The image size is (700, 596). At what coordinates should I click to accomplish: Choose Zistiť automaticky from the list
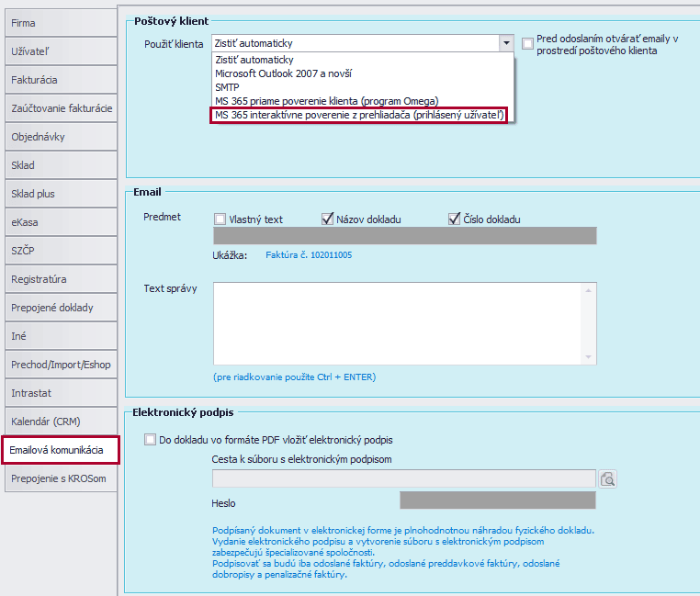[x=362, y=60]
